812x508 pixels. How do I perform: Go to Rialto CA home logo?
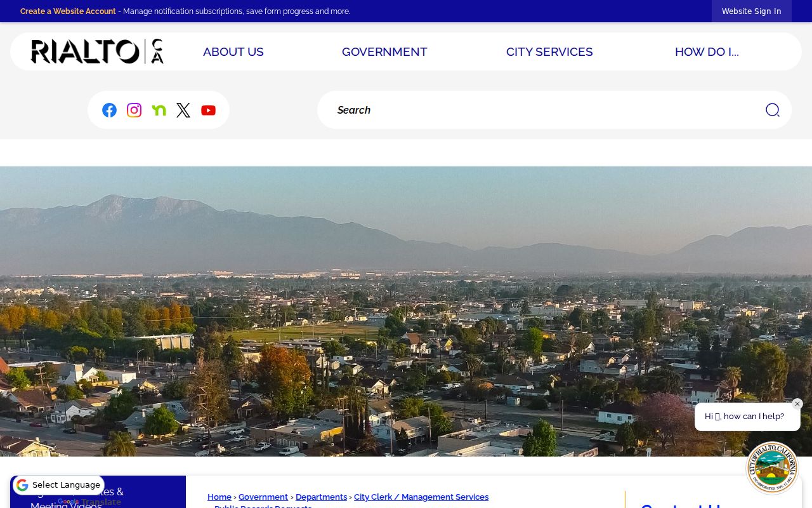97,51
